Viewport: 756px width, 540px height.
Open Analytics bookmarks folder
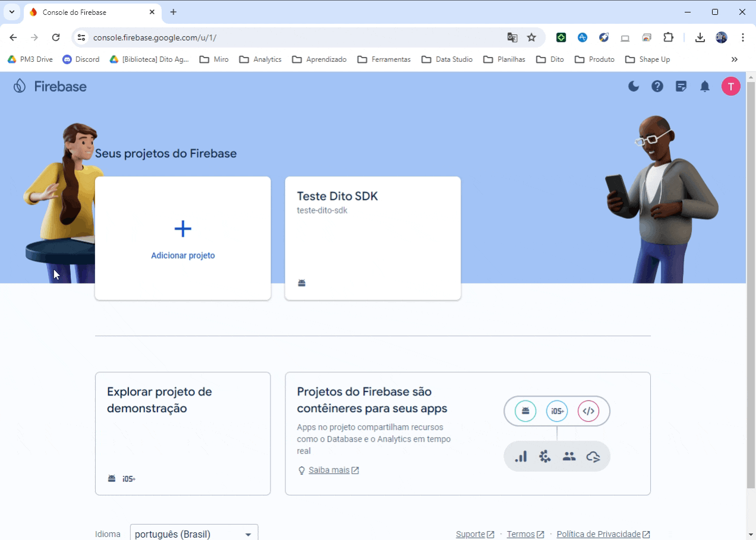click(260, 59)
